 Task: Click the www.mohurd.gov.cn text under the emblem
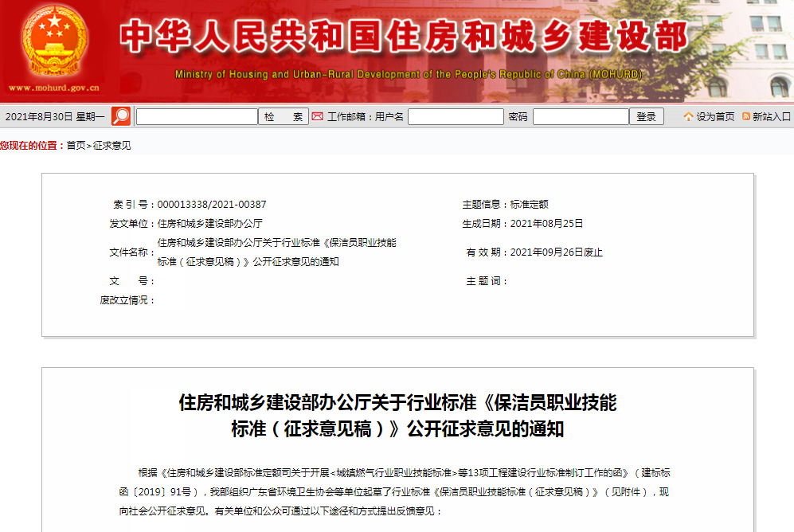pyautogui.click(x=54, y=88)
